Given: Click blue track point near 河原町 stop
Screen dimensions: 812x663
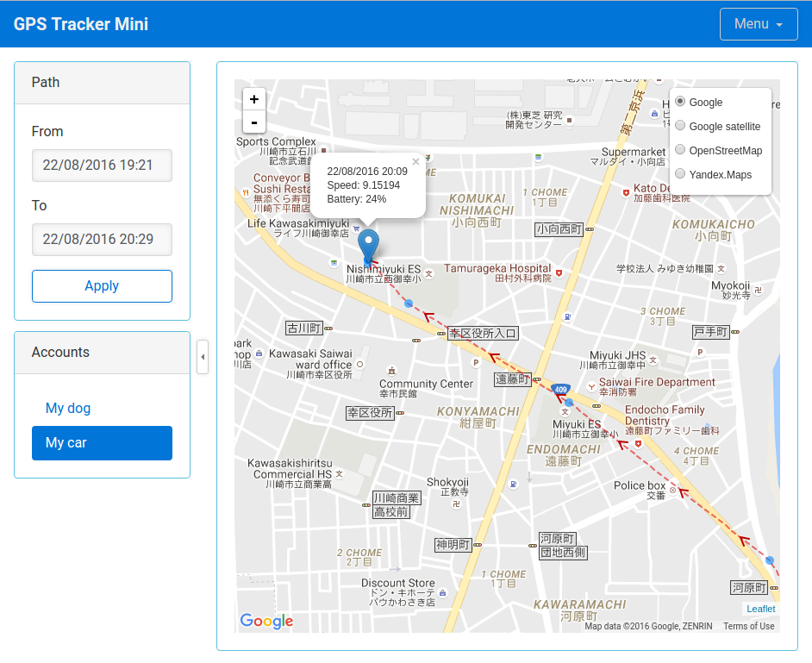Looking at the screenshot, I should pos(770,560).
